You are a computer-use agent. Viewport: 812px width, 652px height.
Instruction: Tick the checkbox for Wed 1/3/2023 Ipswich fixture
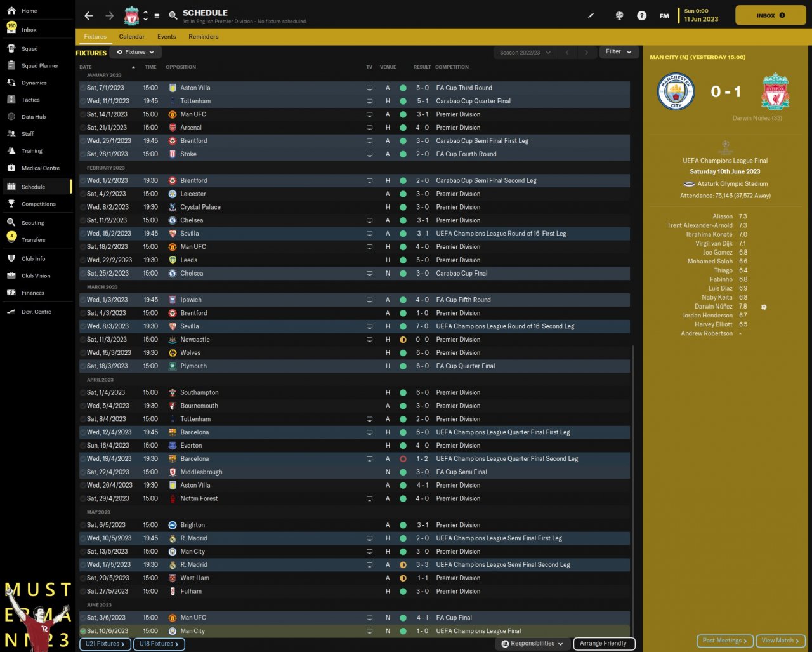pos(82,300)
